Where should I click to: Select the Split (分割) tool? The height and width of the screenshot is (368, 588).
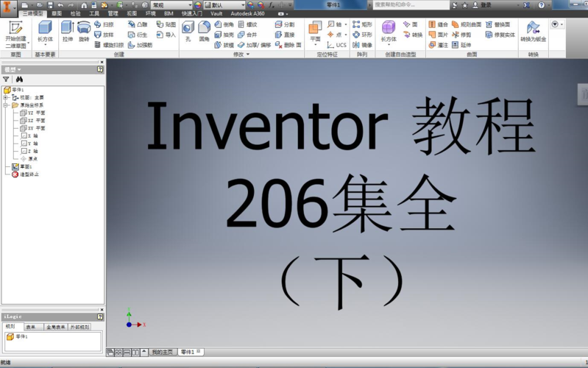[x=285, y=24]
